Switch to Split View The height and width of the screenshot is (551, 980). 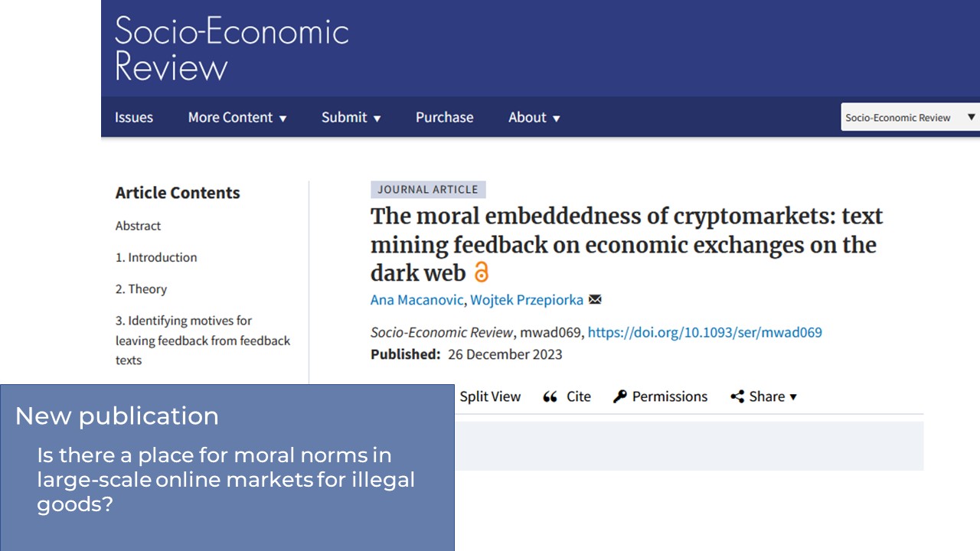click(x=490, y=396)
